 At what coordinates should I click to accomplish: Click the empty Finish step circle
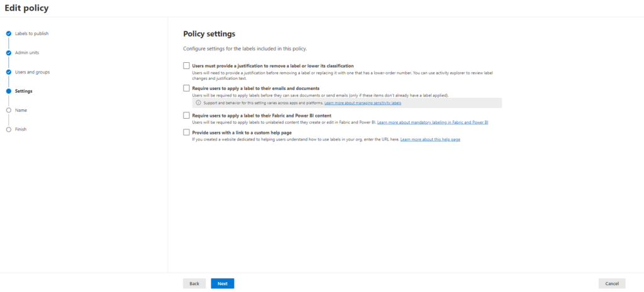[9, 129]
